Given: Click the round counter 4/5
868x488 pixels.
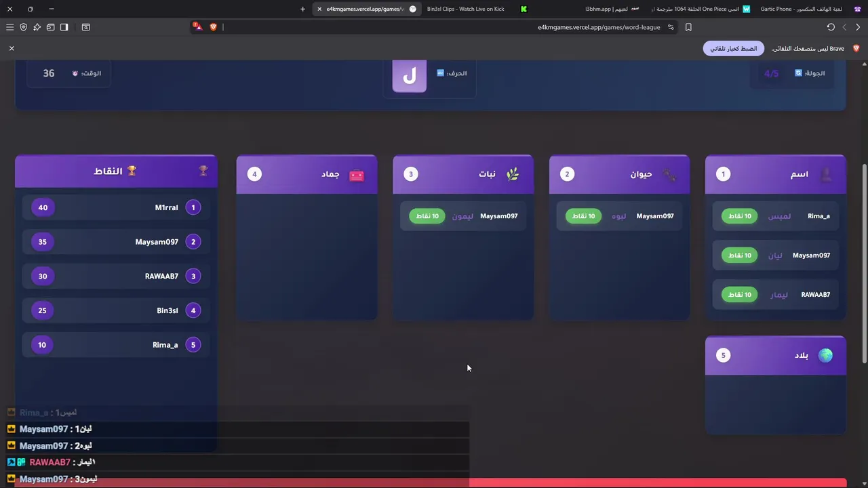Looking at the screenshot, I should coord(772,73).
